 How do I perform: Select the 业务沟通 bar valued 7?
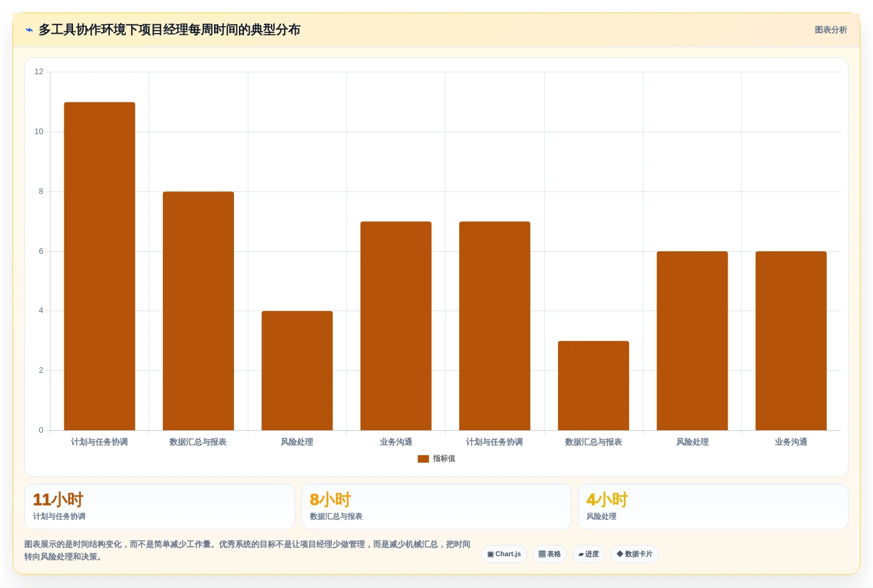[x=396, y=326]
